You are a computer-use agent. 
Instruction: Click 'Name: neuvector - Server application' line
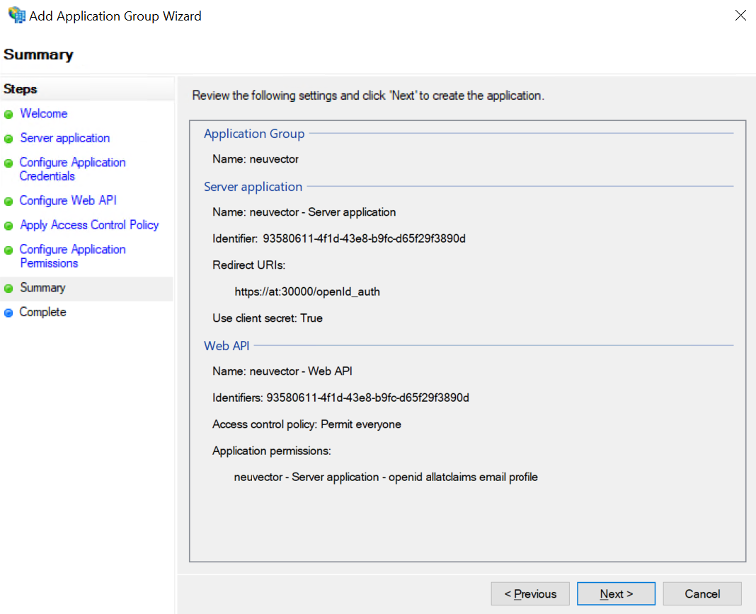point(304,212)
